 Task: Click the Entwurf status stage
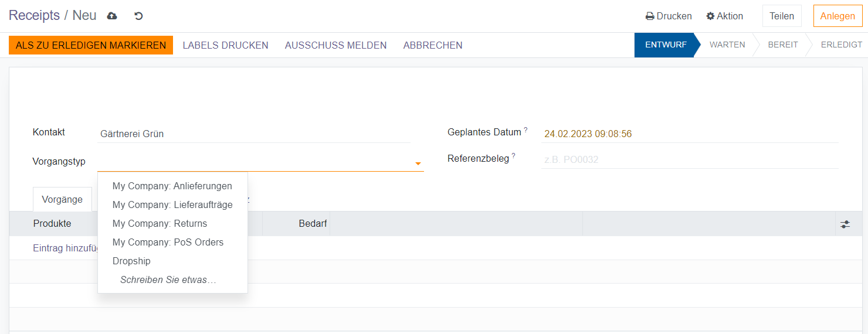665,45
